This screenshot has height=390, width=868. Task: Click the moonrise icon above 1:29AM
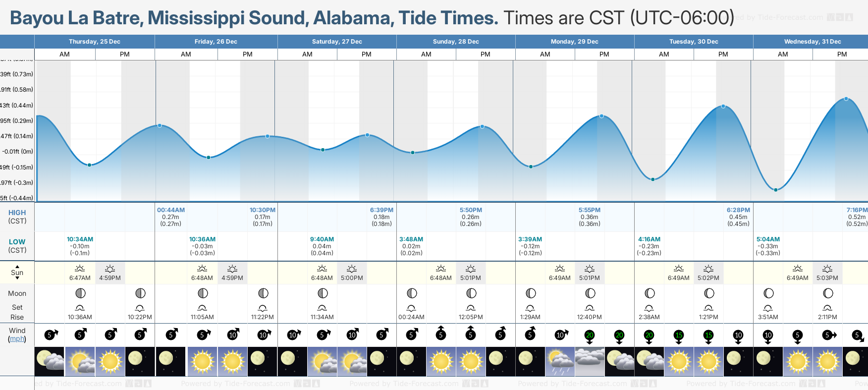tap(530, 308)
